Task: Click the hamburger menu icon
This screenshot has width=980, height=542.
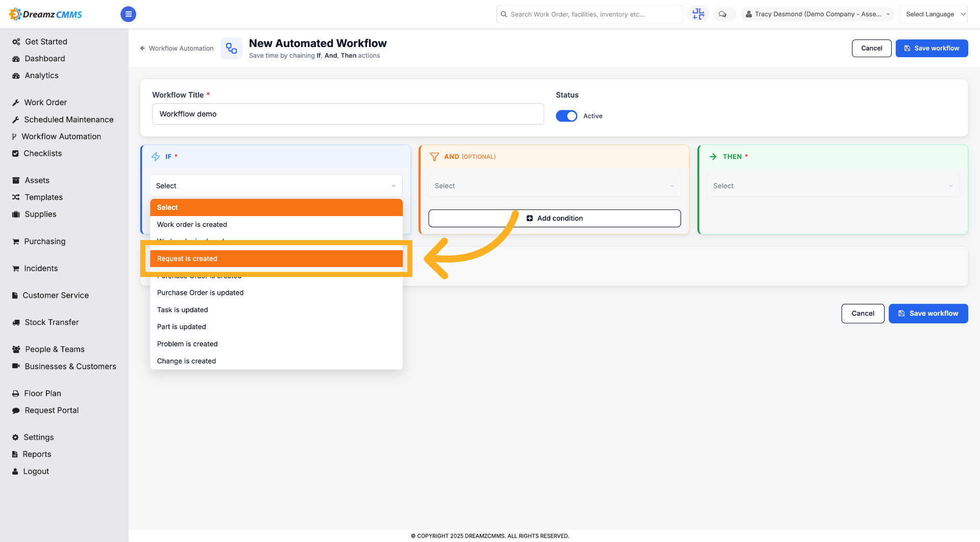Action: 128,14
